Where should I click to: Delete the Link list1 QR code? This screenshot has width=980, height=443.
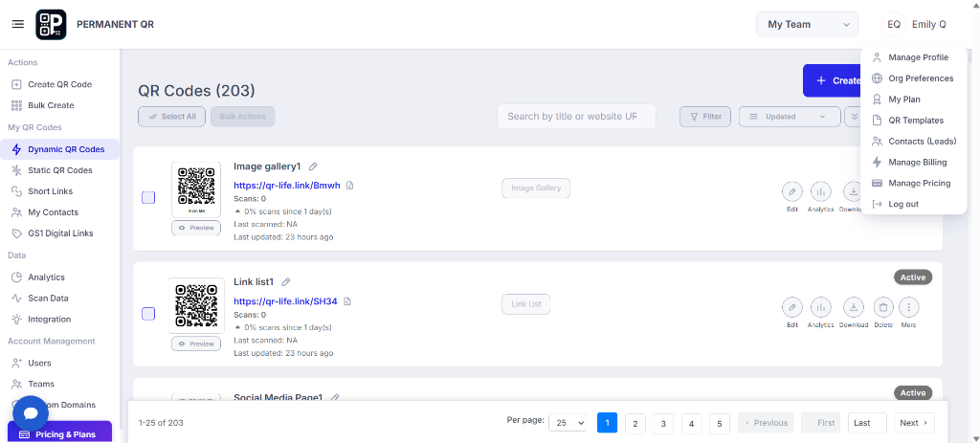tap(883, 307)
